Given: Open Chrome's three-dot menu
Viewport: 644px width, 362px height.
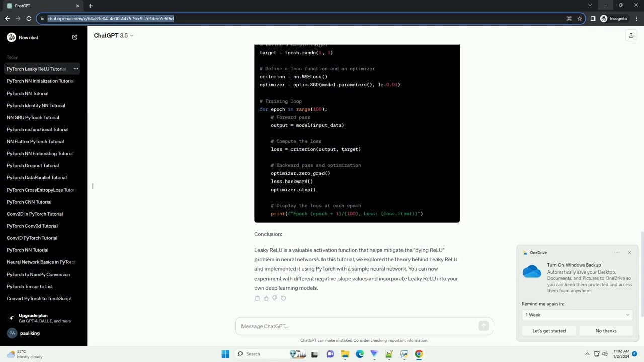Looking at the screenshot, I should pos(637,19).
